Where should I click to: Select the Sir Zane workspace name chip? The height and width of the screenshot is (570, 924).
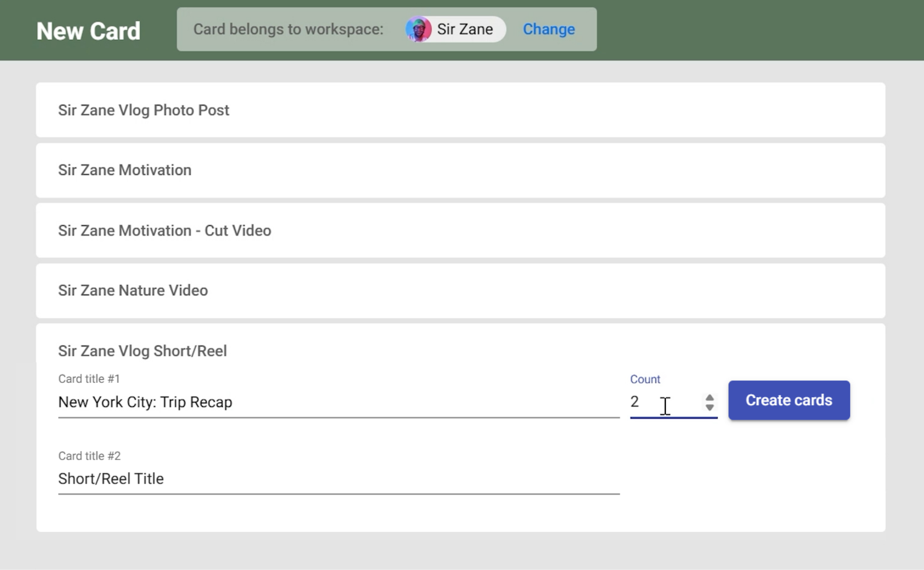(x=465, y=30)
